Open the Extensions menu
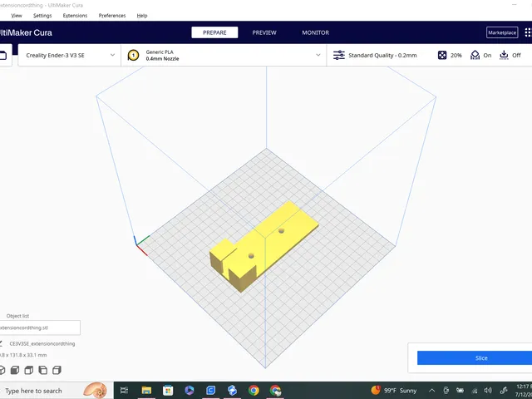The height and width of the screenshot is (399, 532). 75,16
